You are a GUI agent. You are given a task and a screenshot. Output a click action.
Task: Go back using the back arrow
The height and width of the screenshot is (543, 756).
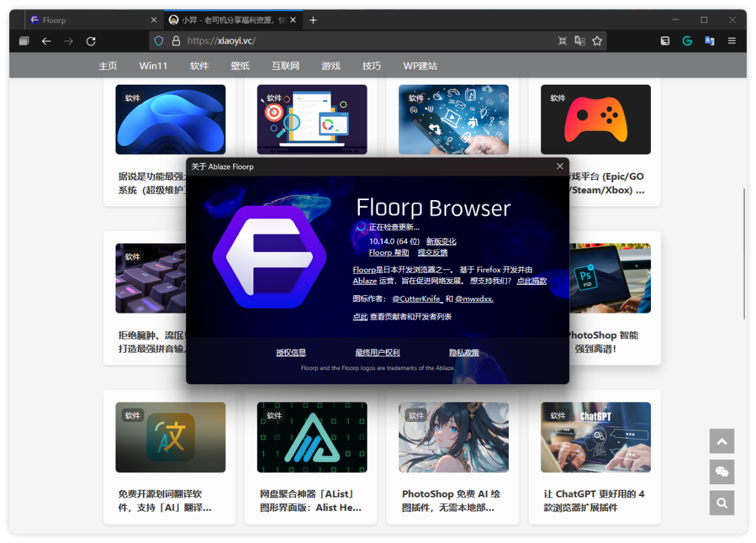(x=46, y=41)
